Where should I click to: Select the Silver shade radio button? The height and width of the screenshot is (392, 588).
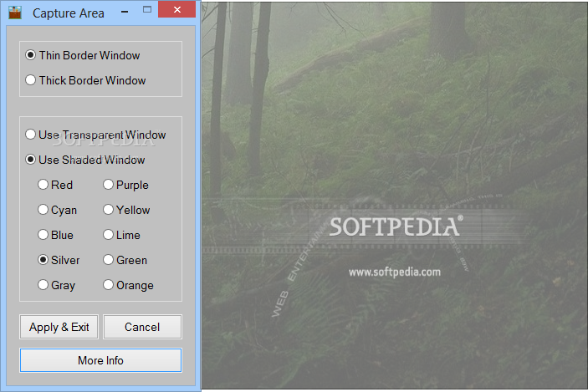point(43,260)
